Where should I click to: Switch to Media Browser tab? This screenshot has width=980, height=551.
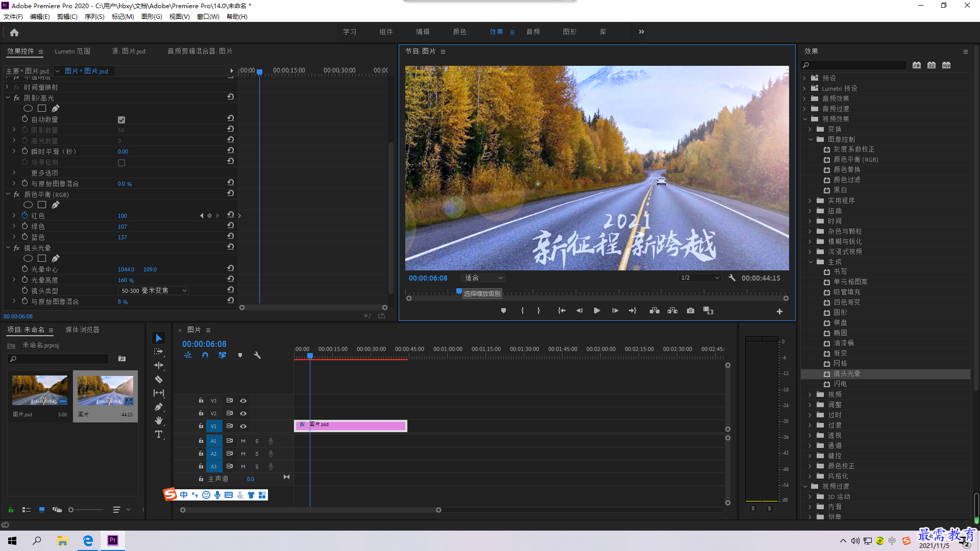click(x=82, y=330)
